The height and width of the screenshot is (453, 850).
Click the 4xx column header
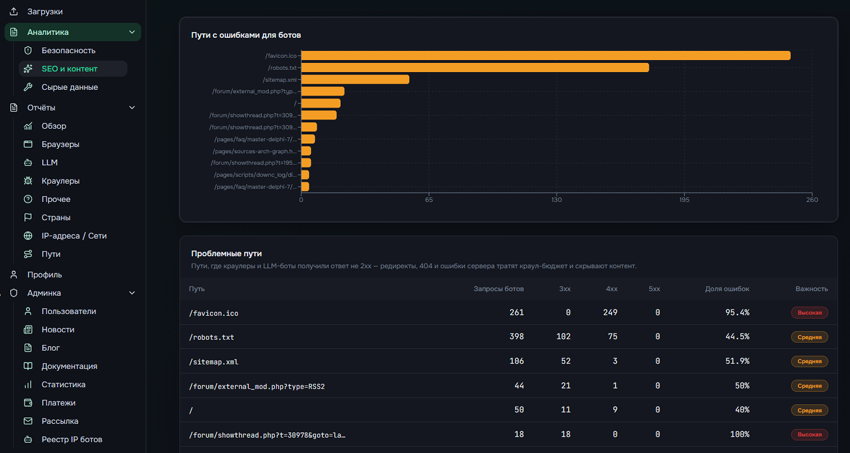611,289
